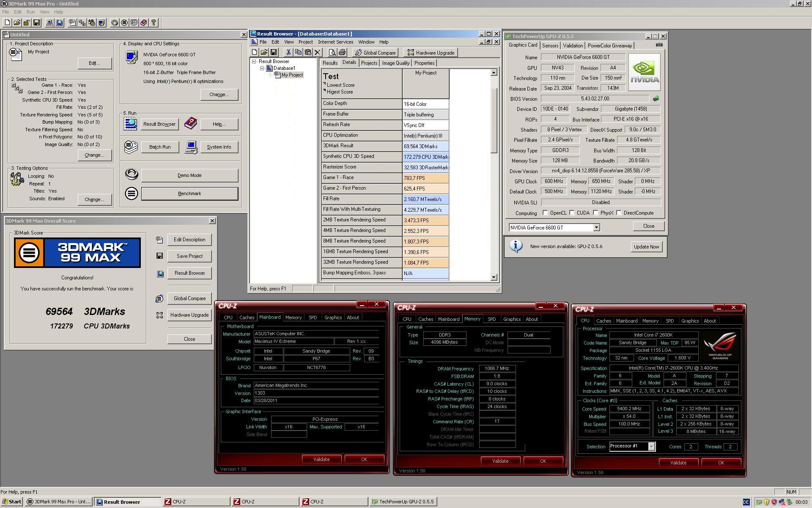The image size is (812, 508).
Task: Switch to Results tab in Result Browser
Action: (x=330, y=63)
